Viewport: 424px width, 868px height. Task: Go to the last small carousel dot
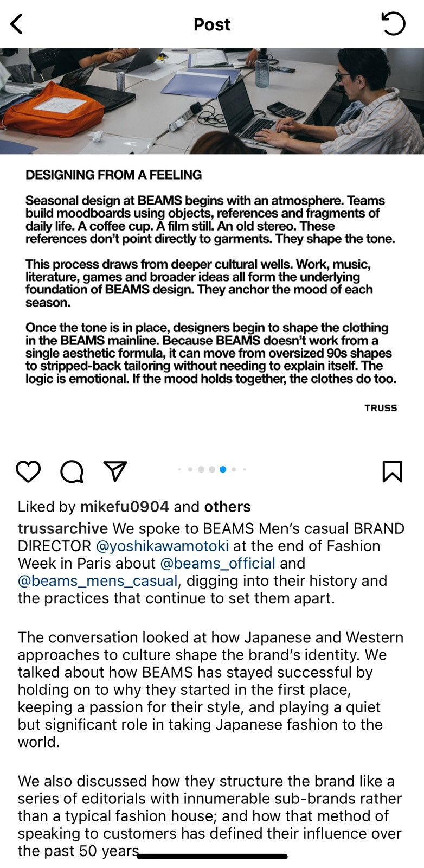coord(245,469)
